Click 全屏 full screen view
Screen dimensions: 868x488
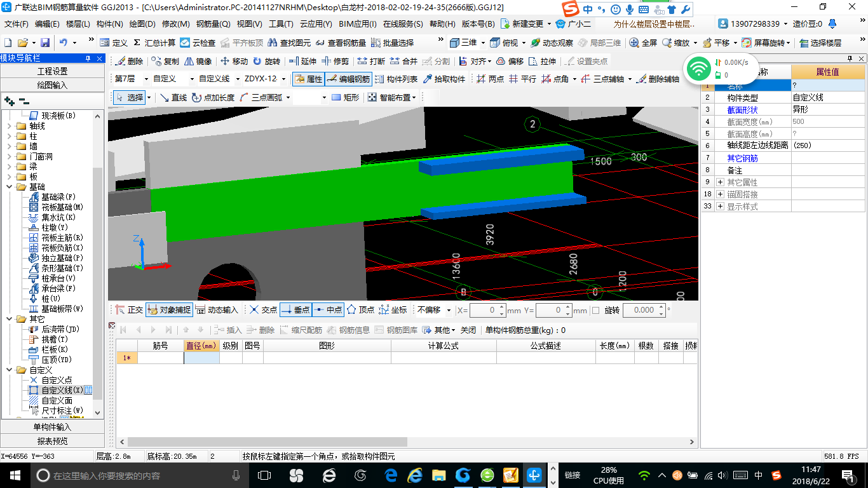point(643,43)
